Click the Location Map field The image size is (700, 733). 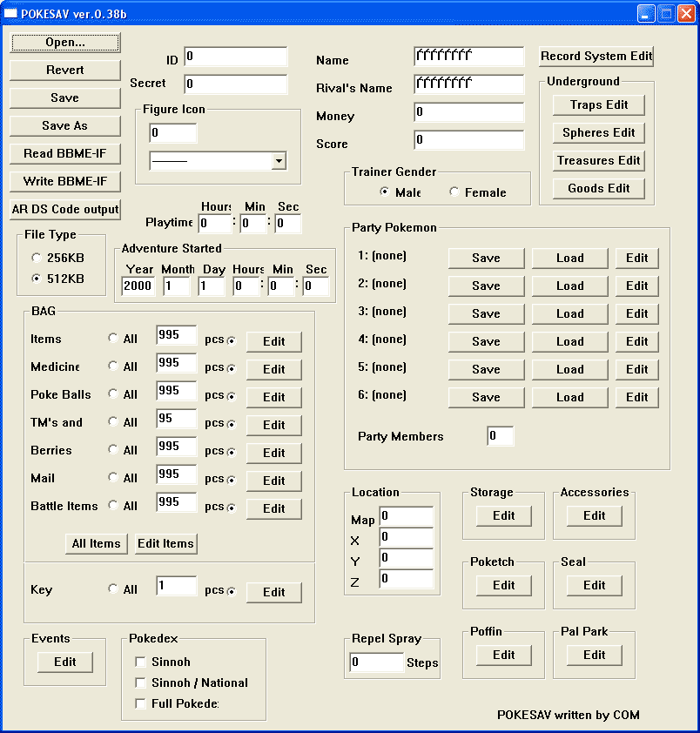tap(407, 516)
